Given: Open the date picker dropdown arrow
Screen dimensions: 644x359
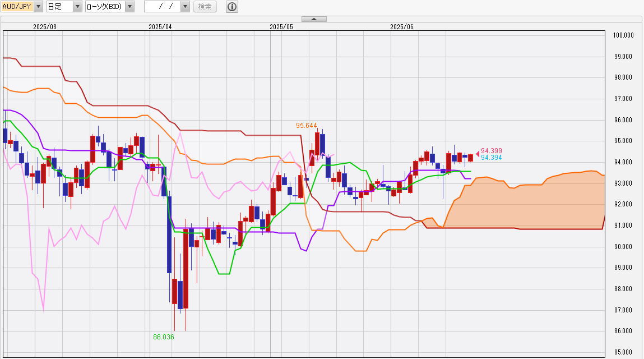Looking at the screenshot, I should coord(185,7).
